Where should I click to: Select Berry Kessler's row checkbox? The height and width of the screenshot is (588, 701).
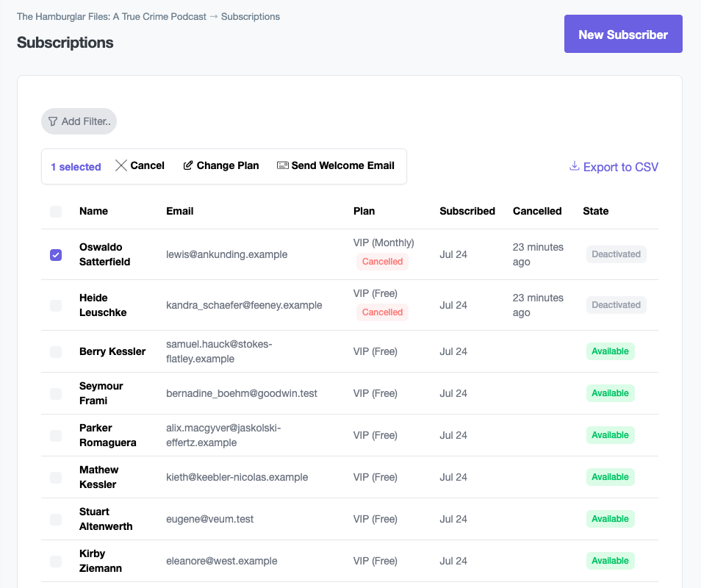[56, 351]
